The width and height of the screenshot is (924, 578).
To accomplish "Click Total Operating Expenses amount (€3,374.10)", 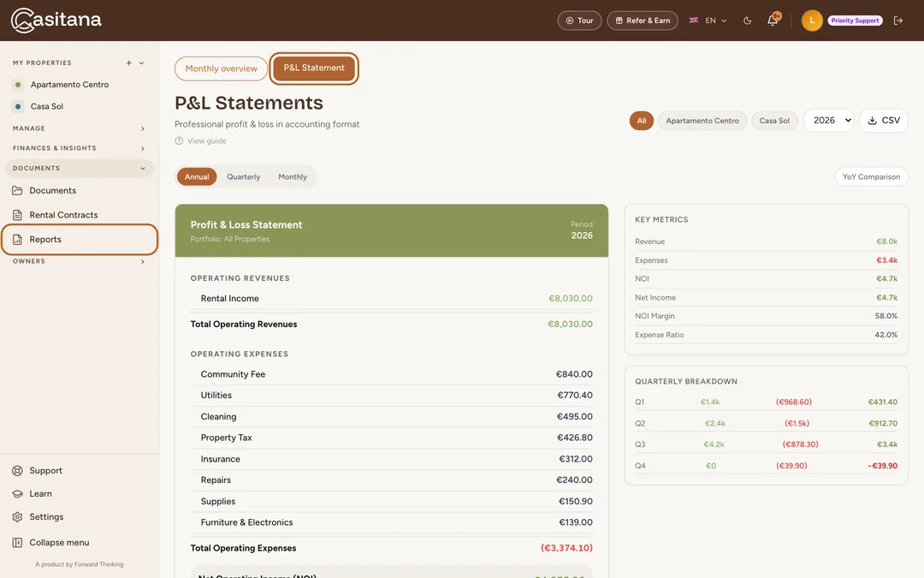I will tap(566, 549).
